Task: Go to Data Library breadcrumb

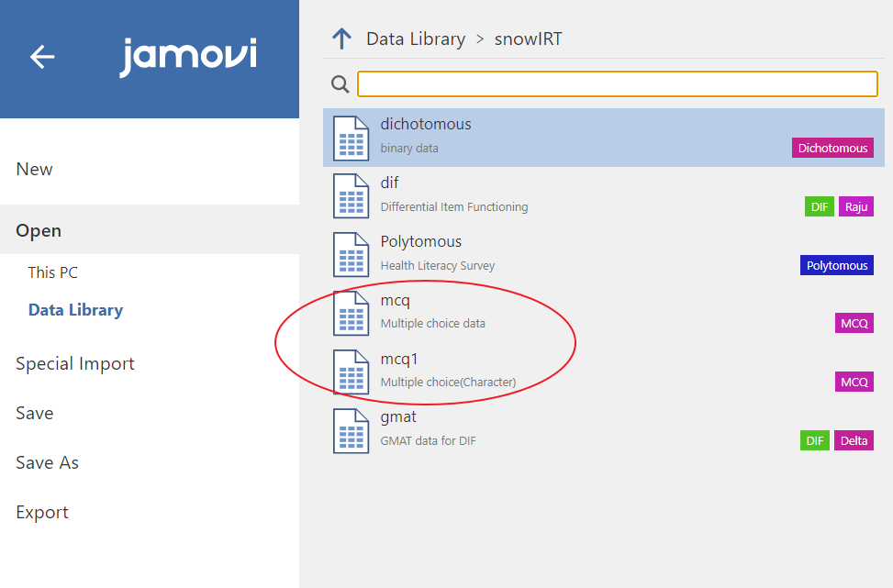Action: point(416,39)
